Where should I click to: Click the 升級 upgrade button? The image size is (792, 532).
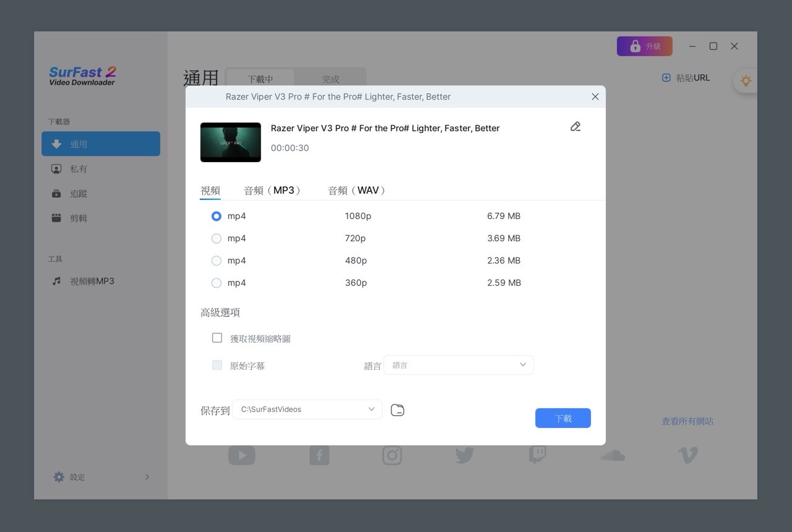tap(645, 46)
